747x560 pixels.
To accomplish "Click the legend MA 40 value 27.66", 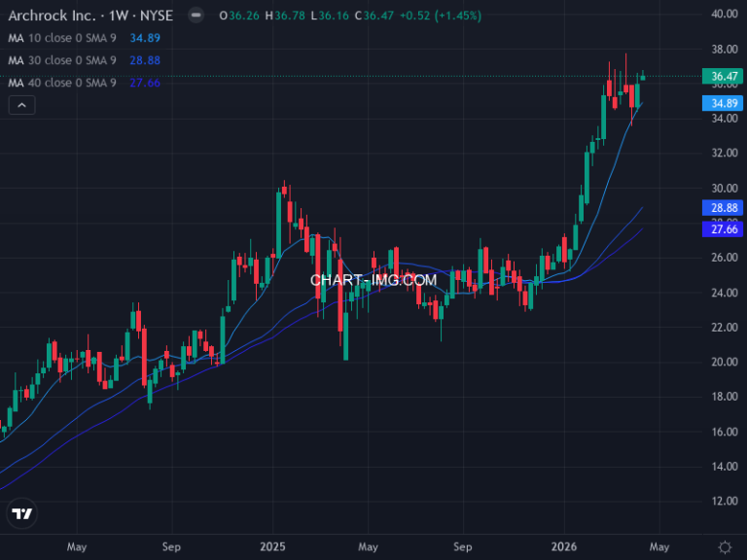I will [145, 83].
